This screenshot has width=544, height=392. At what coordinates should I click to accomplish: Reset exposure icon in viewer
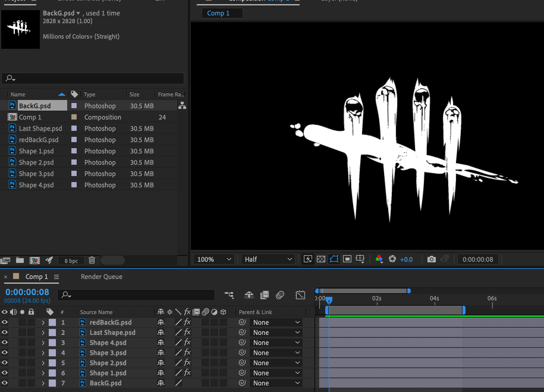click(392, 259)
